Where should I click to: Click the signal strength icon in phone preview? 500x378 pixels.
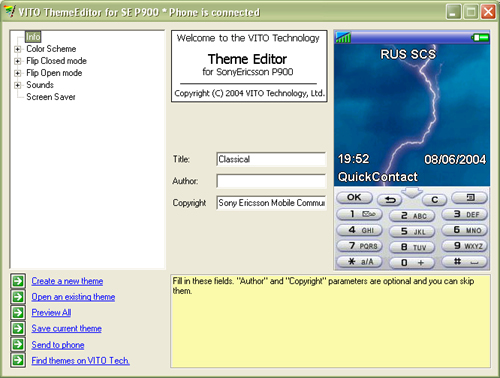(343, 37)
